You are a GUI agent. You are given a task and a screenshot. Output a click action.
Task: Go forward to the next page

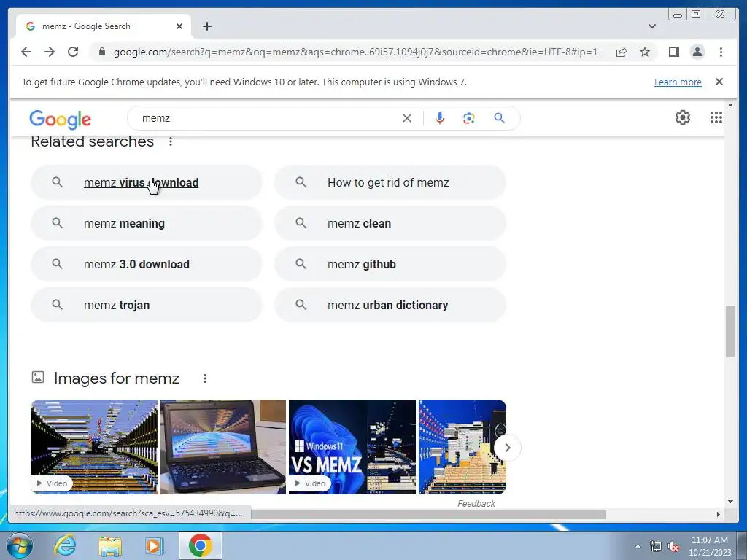pos(50,52)
